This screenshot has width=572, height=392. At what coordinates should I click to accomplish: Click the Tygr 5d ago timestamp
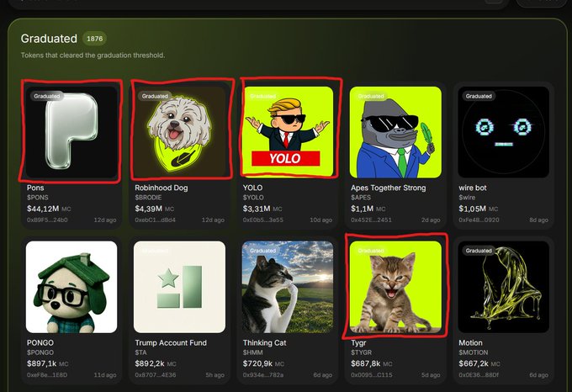tap(431, 375)
